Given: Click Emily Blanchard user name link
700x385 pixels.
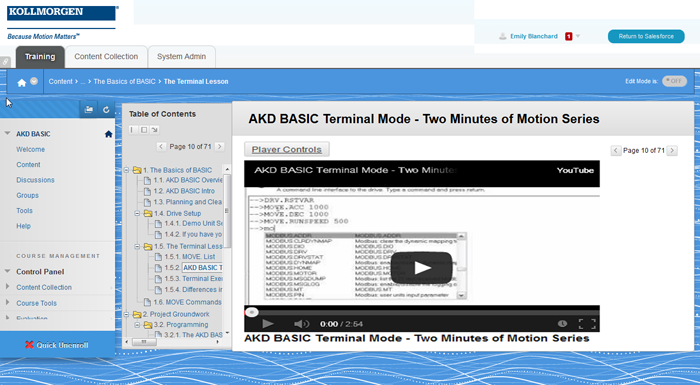Looking at the screenshot, I should [534, 36].
